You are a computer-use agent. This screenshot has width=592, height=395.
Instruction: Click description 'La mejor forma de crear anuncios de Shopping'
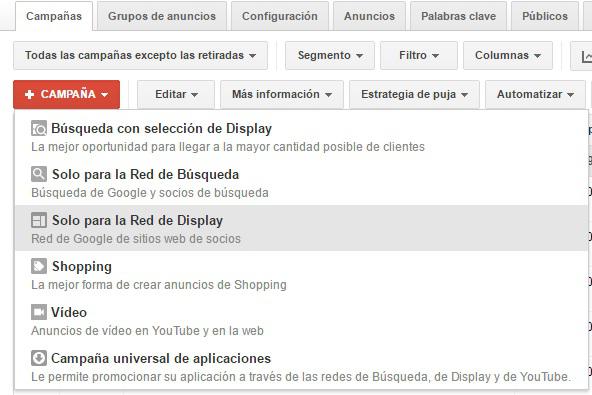(x=159, y=285)
